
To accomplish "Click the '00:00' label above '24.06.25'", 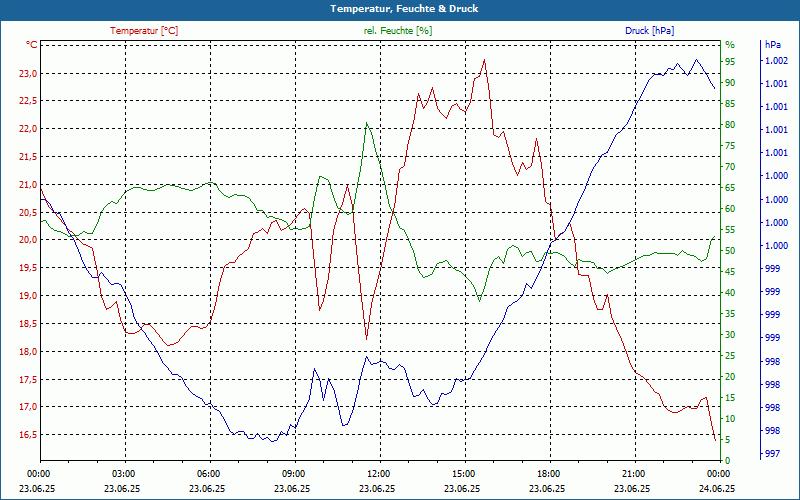I will tap(718, 474).
